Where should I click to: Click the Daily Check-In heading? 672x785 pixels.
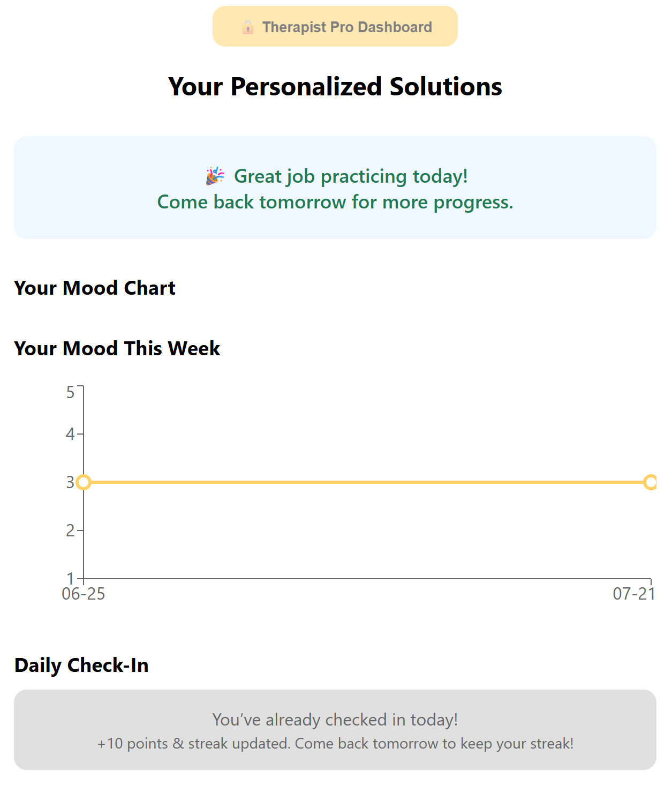pyautogui.click(x=81, y=665)
